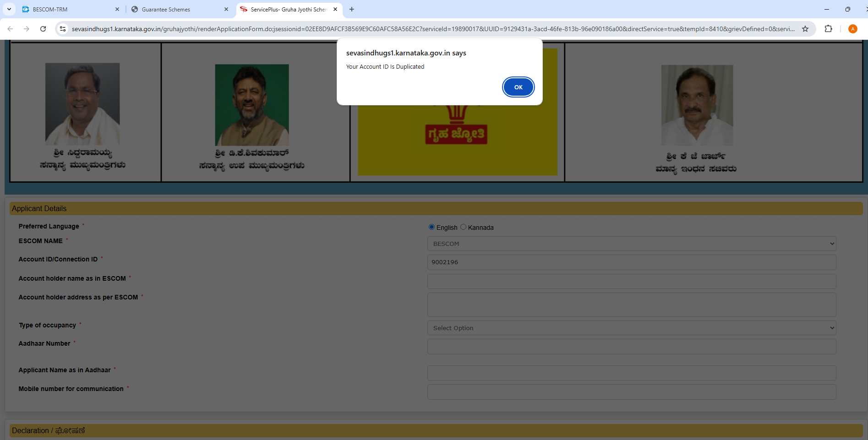Screen dimensions: 868x440
Task: Select the ServicePlus- Gruha Jyothi Scheme tab
Action: pos(289,9)
